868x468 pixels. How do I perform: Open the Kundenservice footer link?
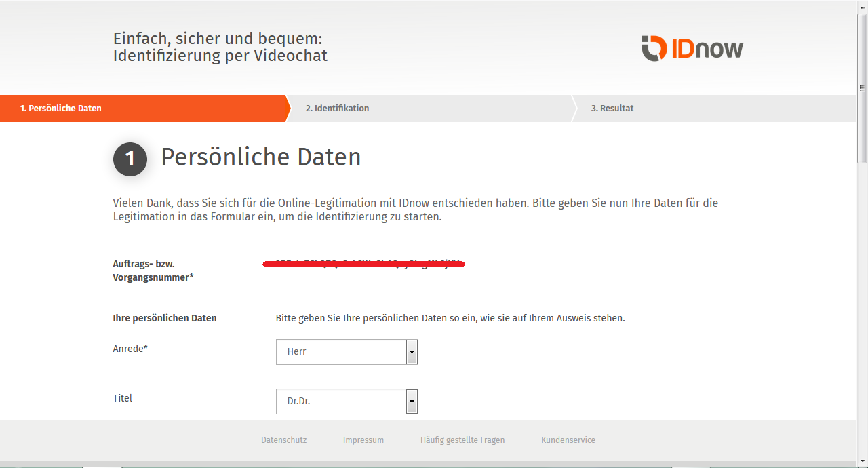[x=568, y=440]
